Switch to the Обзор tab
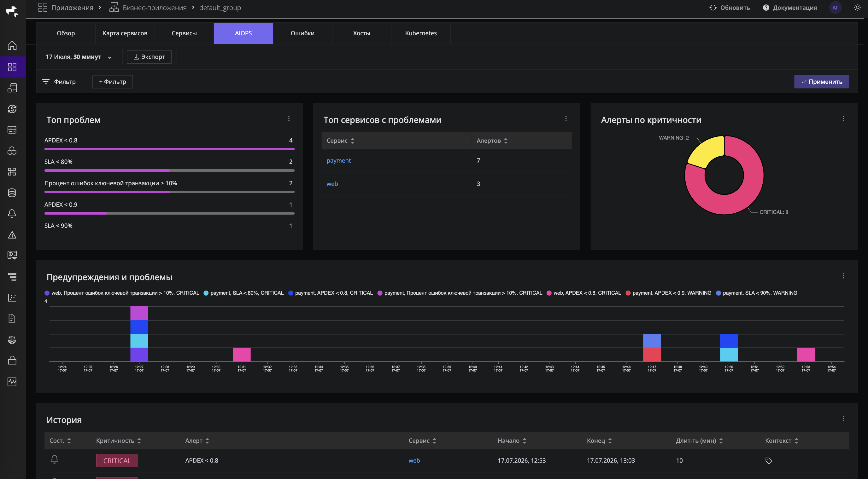The height and width of the screenshot is (479, 868). click(x=66, y=33)
